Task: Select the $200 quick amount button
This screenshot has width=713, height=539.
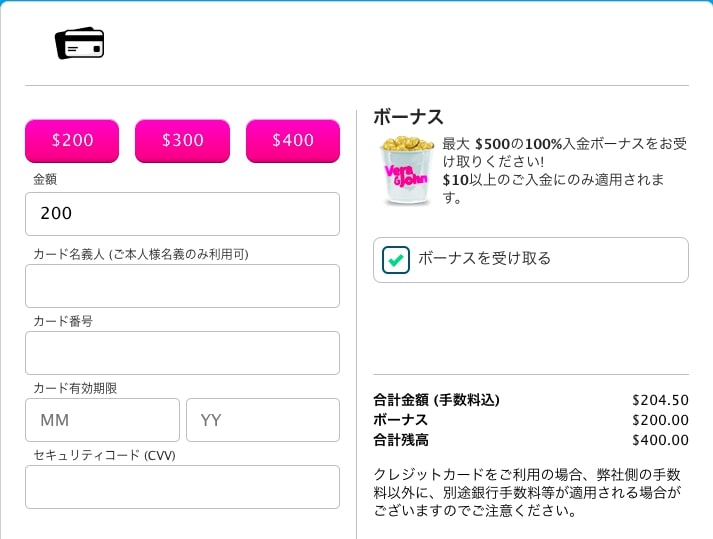Action: click(72, 141)
